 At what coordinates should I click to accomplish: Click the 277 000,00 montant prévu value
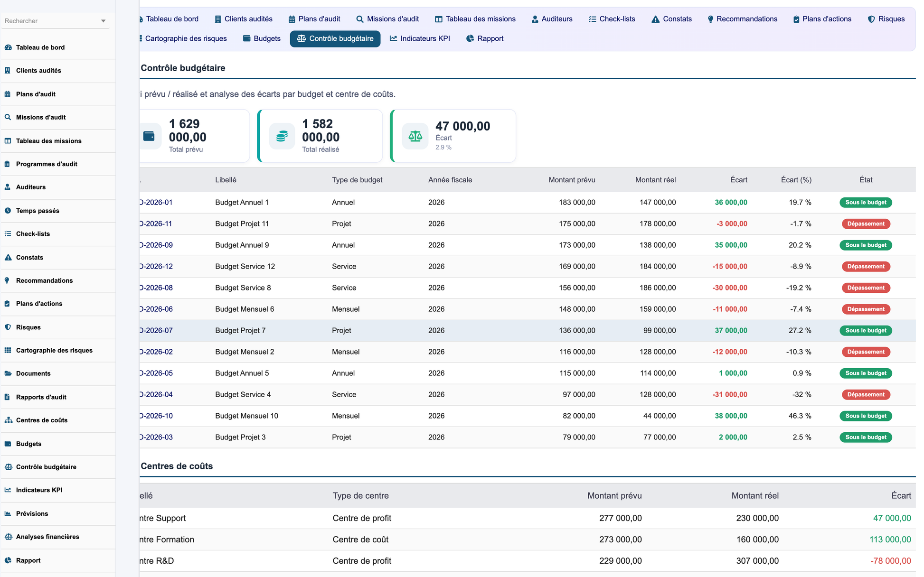tap(620, 518)
